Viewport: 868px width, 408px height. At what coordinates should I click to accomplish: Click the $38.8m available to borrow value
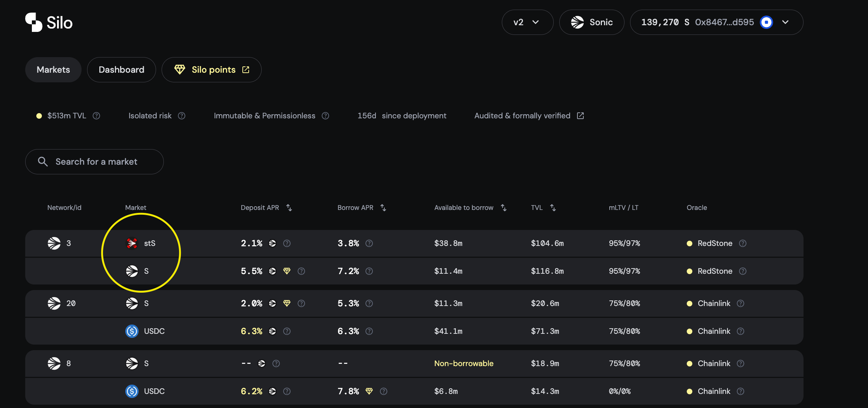click(448, 243)
